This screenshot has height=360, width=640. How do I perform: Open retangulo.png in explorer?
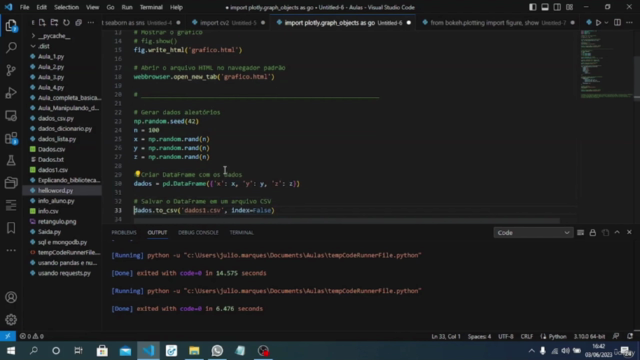57,221
